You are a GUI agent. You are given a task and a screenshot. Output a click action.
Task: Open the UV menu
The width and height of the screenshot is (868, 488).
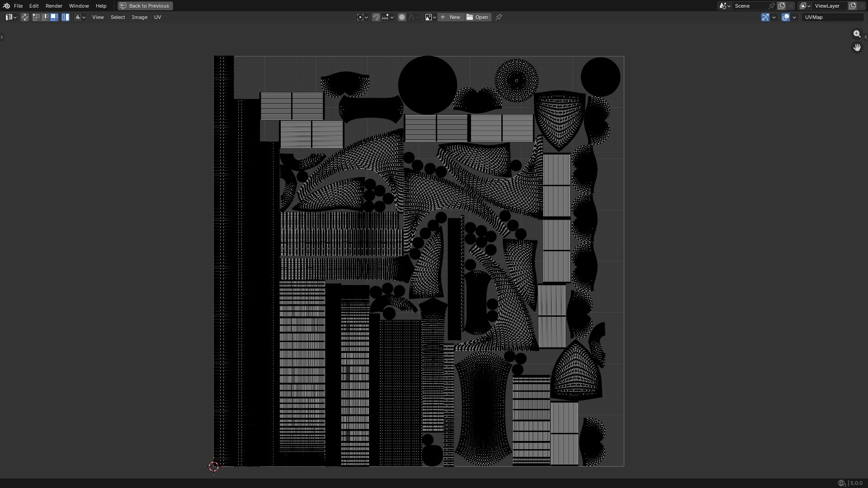pyautogui.click(x=158, y=17)
